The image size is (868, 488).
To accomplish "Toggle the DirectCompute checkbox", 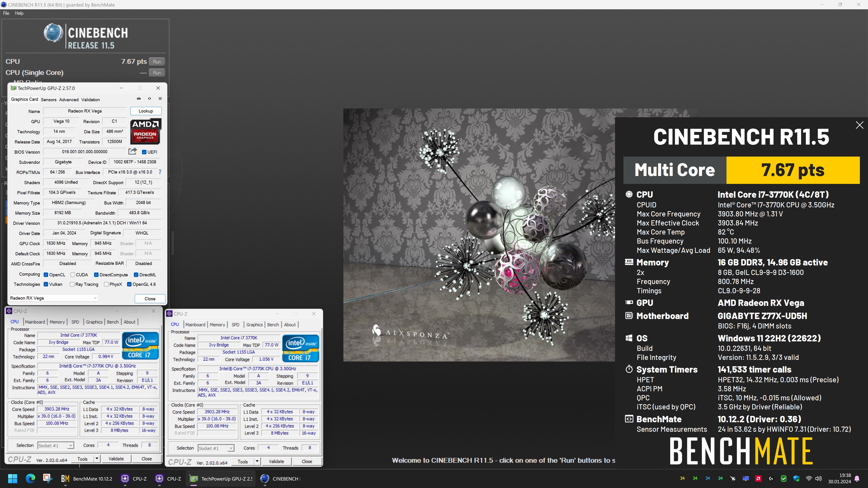I will point(96,275).
